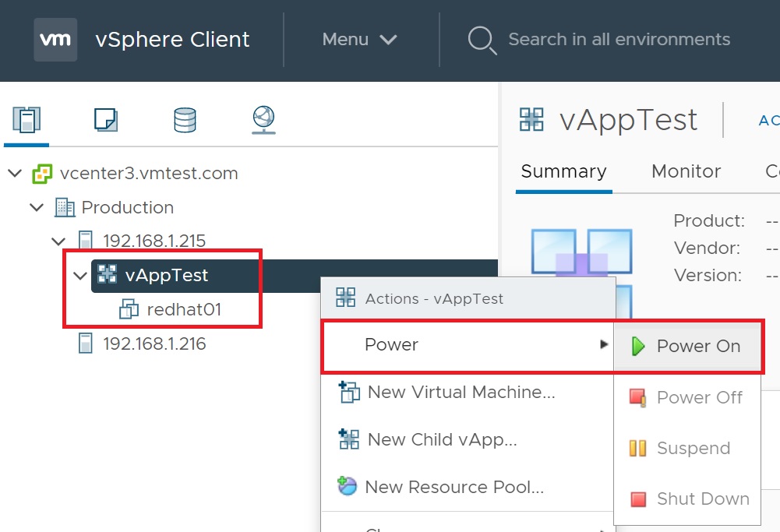780x532 pixels.
Task: Click the Version: label in Summary
Action: coord(708,275)
